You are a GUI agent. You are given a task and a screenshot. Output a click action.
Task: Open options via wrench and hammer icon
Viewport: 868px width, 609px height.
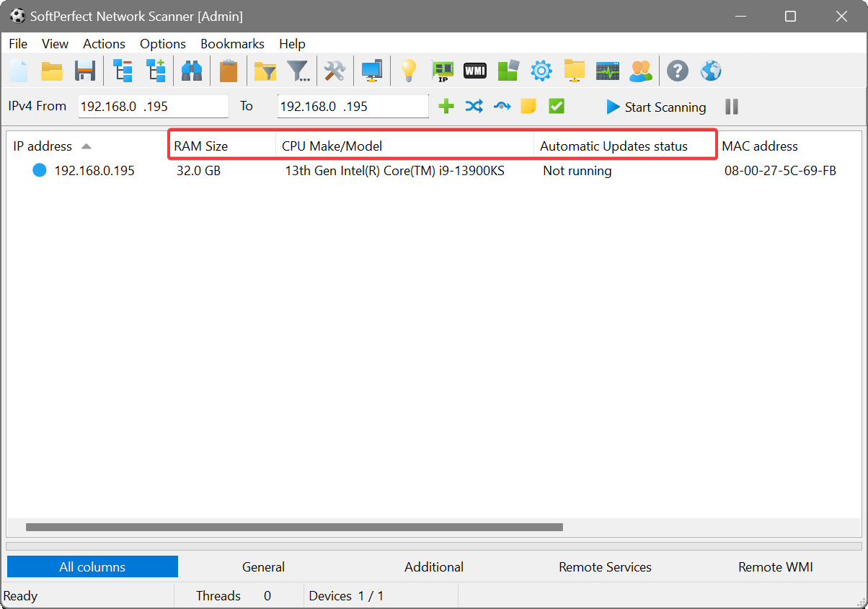coord(335,71)
